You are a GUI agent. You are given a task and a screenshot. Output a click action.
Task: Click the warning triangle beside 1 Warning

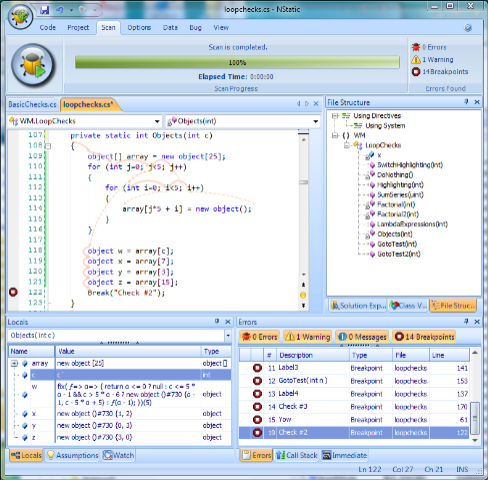coord(416,59)
